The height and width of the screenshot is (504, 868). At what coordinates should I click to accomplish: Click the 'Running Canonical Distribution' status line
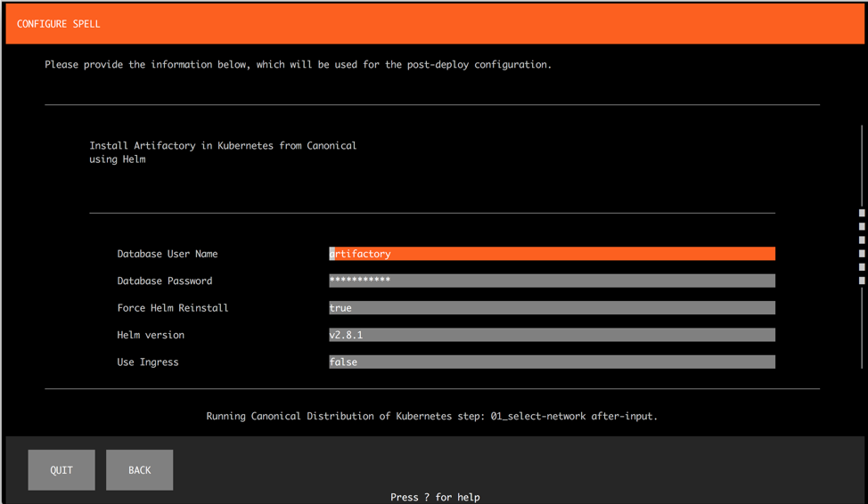click(432, 416)
